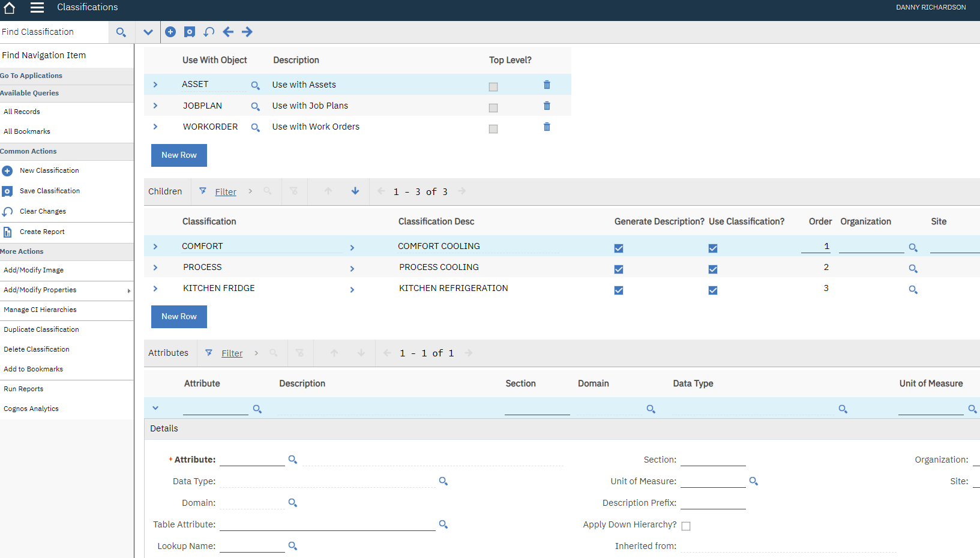Image resolution: width=980 pixels, height=558 pixels.
Task: Open the hamburger navigation menu
Action: coord(37,8)
